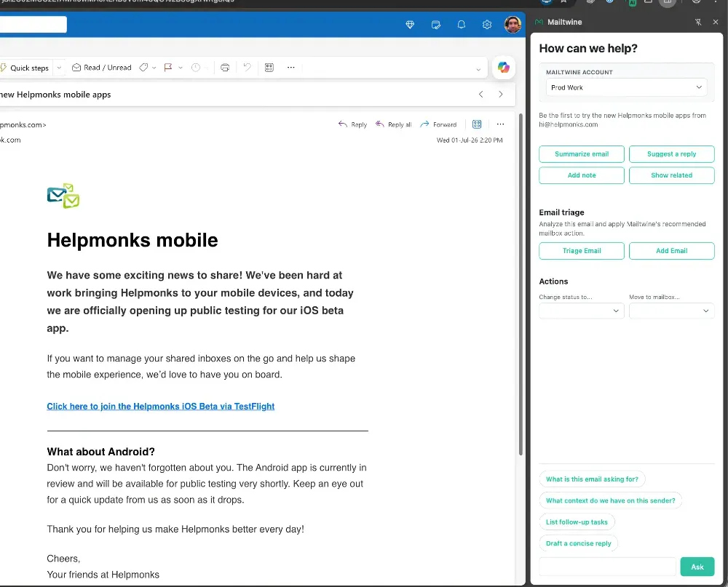Click Reply all on the message
This screenshot has width=728, height=587.
click(x=393, y=124)
